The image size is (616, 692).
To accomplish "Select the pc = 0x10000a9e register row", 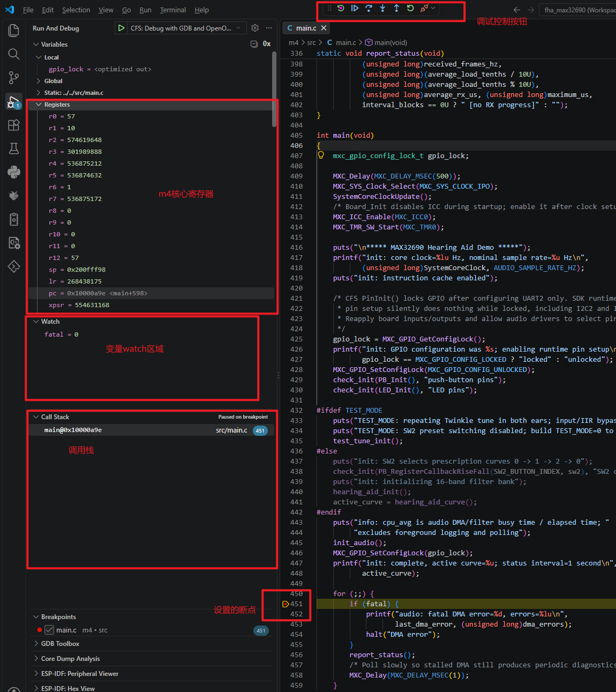I will (x=151, y=293).
